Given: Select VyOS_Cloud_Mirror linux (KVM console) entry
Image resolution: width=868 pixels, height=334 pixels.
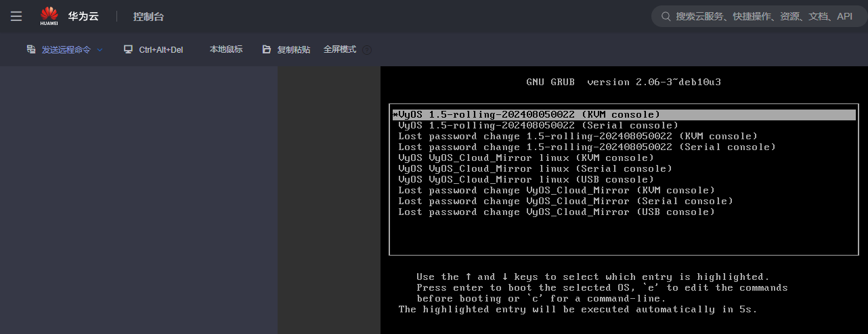Looking at the screenshot, I should pyautogui.click(x=624, y=158).
